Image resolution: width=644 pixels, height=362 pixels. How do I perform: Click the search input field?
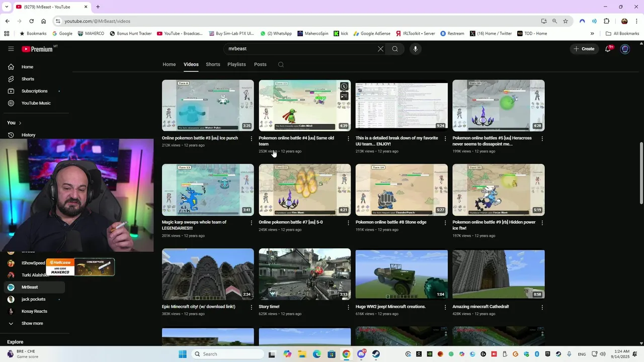click(x=300, y=49)
